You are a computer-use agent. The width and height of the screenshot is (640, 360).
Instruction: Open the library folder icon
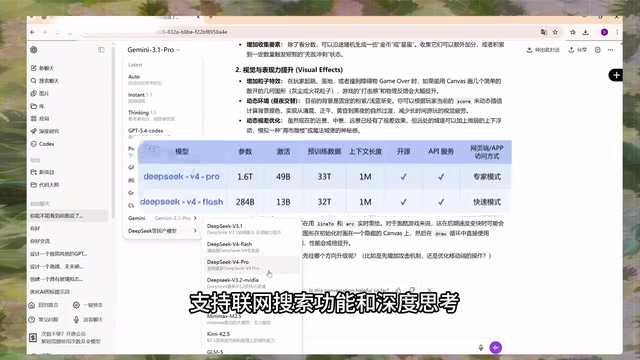(x=33, y=106)
